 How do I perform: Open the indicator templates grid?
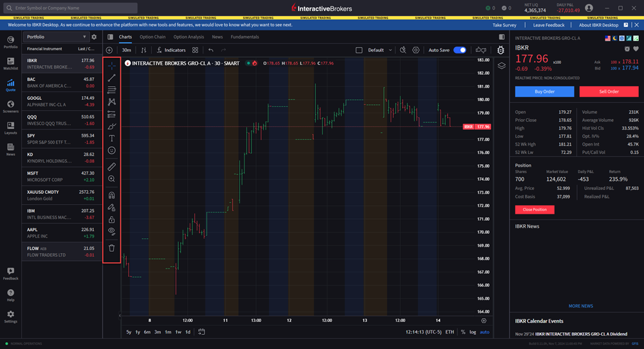195,50
